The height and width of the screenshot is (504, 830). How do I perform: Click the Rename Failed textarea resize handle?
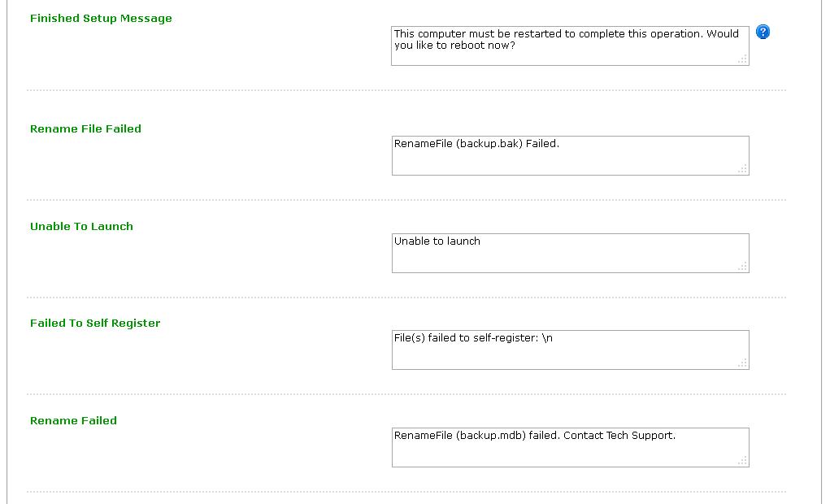pos(742,461)
